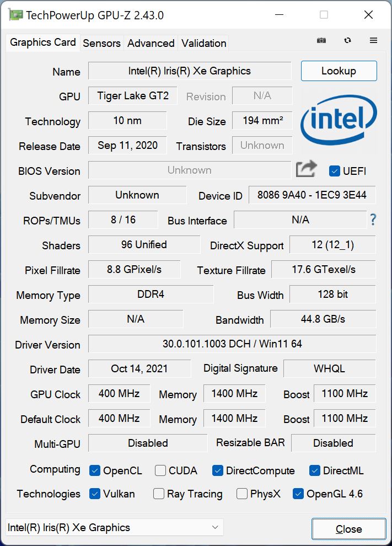Click the Bus Interface question mark icon
Viewport: 392px width, 546px height.
coord(373,220)
